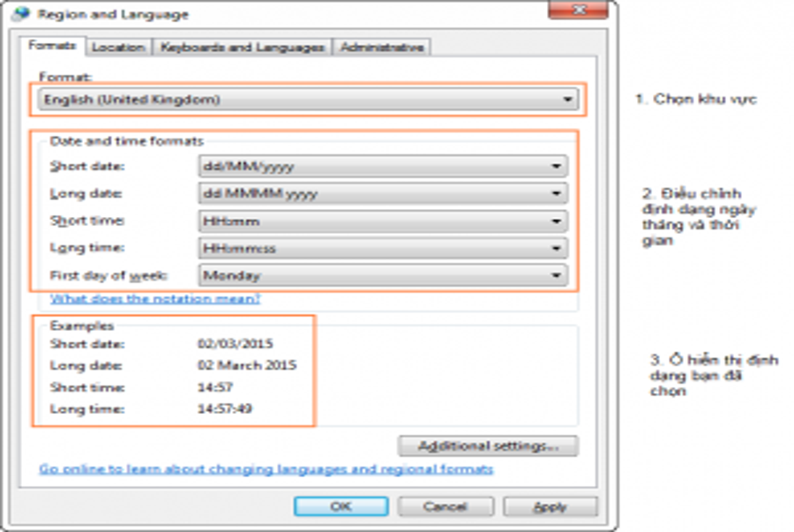
Task: Expand the Format language dropdown
Action: (x=308, y=99)
